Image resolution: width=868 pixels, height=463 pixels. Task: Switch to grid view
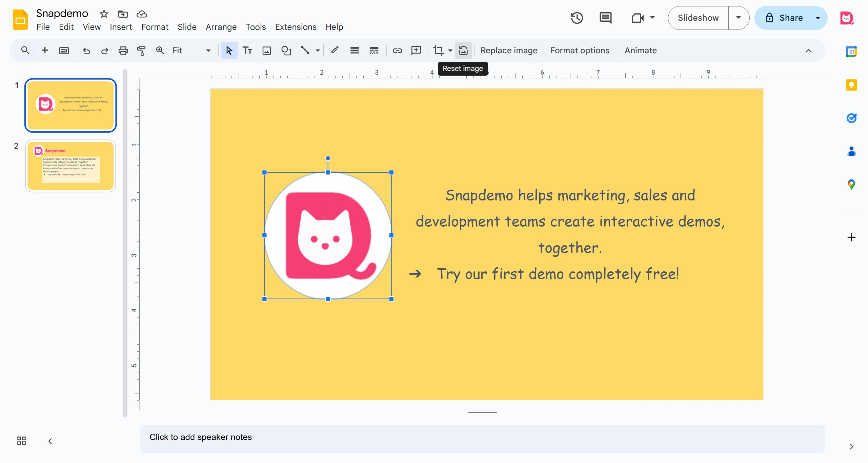click(21, 441)
